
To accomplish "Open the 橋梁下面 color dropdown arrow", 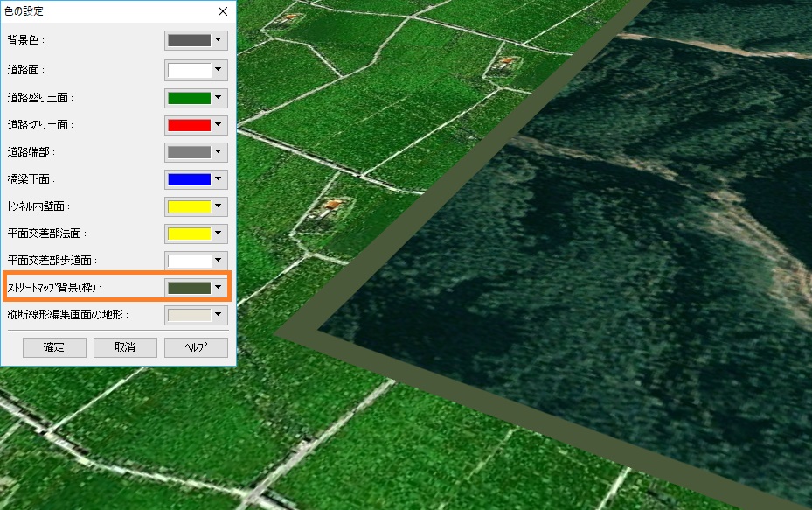I will click(x=219, y=178).
